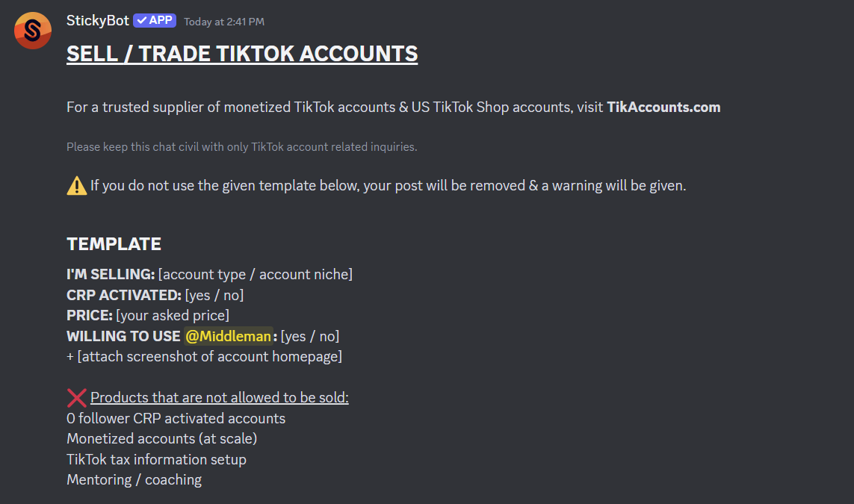Click the yellow warning triangle emoji
The width and height of the screenshot is (854, 504).
click(75, 184)
